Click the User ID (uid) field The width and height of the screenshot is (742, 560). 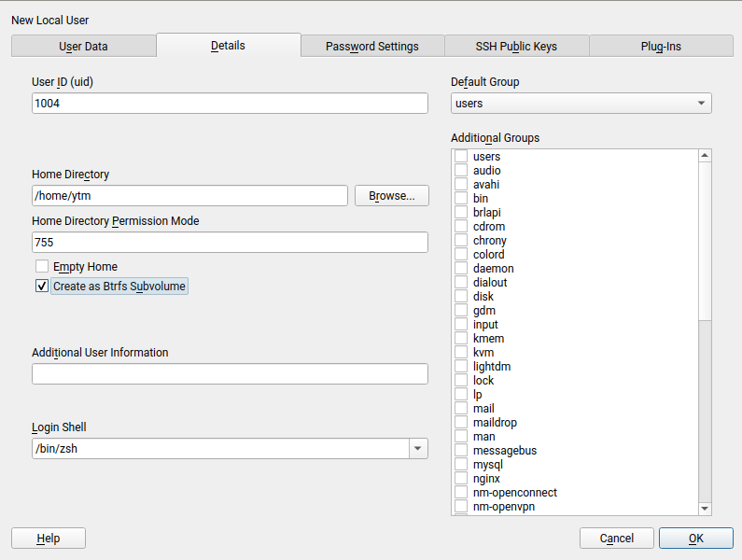(230, 104)
